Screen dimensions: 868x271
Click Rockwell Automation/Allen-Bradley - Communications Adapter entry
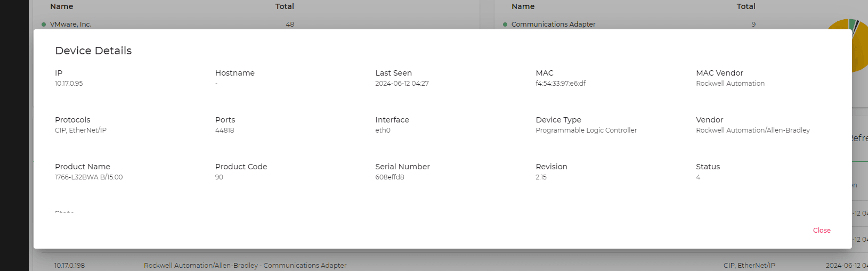(245, 266)
